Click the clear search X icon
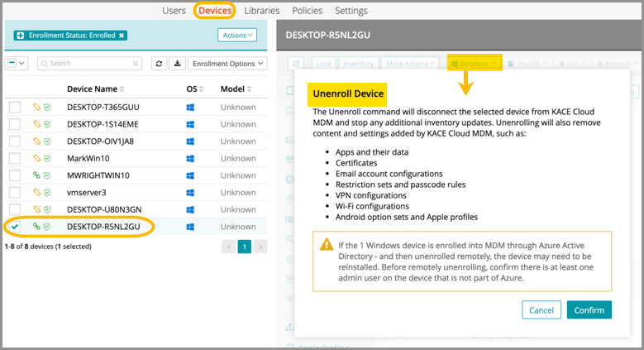 tap(136, 63)
